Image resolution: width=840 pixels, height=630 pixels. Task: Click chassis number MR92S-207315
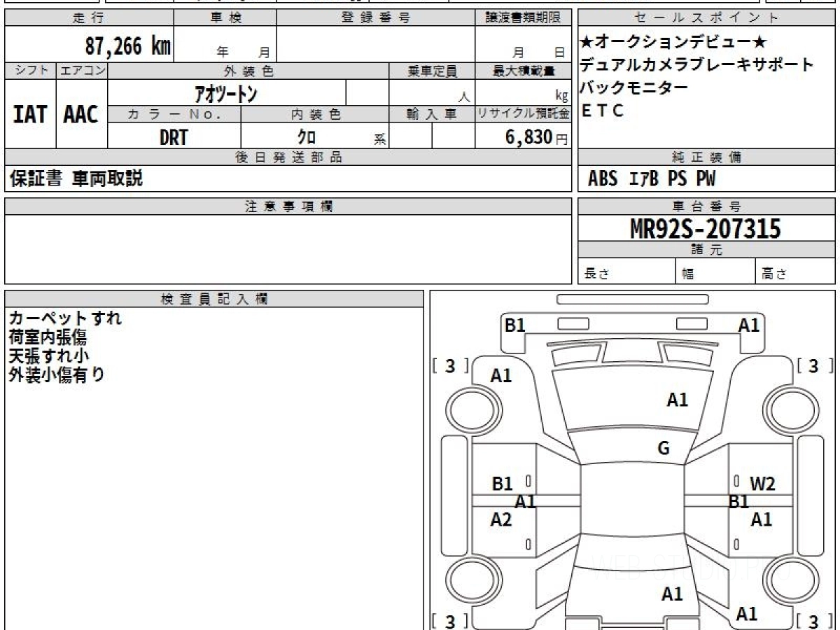pos(706,228)
